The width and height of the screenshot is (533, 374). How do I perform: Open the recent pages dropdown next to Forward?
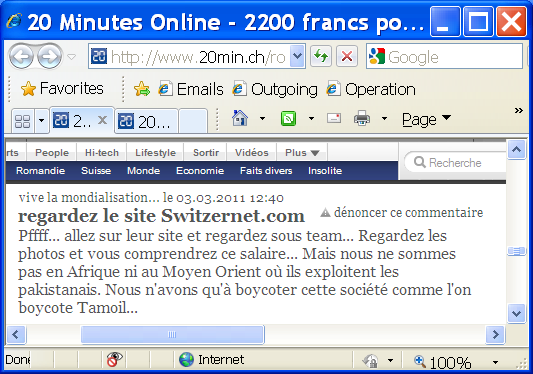click(x=71, y=56)
